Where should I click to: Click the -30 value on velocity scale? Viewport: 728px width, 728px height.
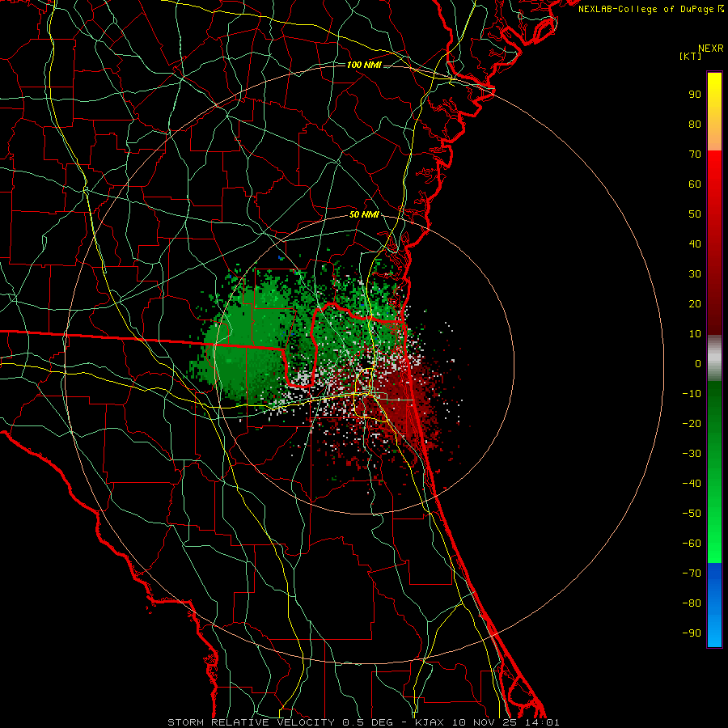(692, 454)
